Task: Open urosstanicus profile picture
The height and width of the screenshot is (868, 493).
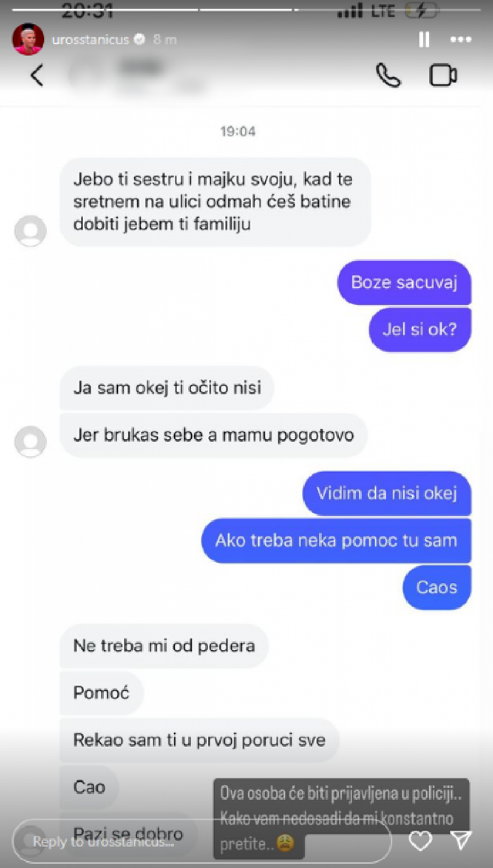Action: coord(28,39)
